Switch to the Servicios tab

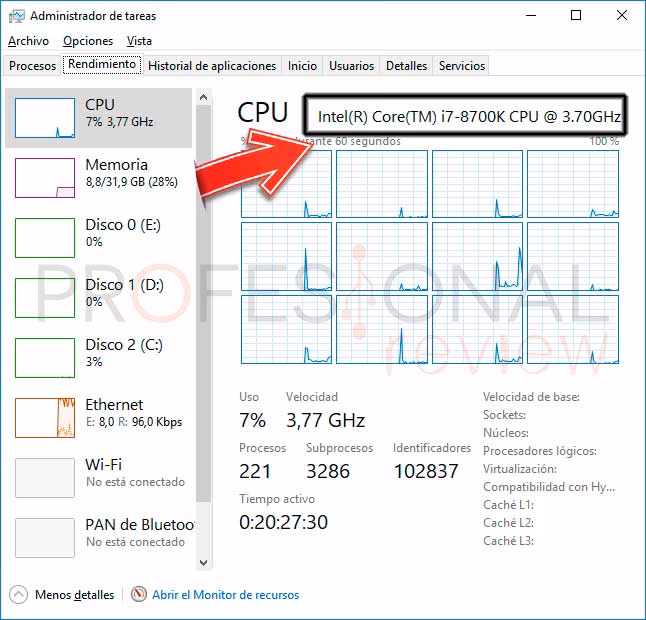coord(462,66)
